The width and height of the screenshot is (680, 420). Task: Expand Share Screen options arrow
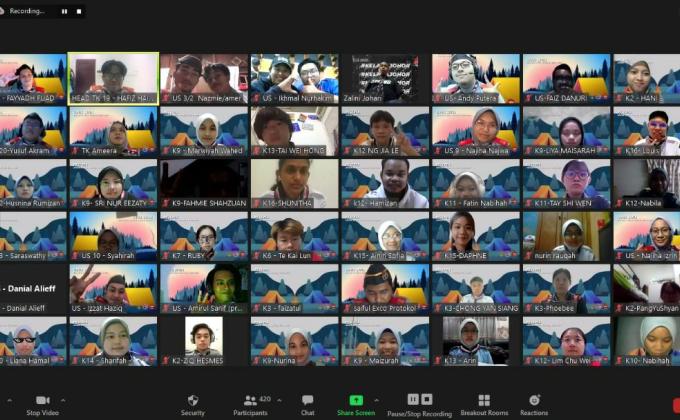point(376,399)
